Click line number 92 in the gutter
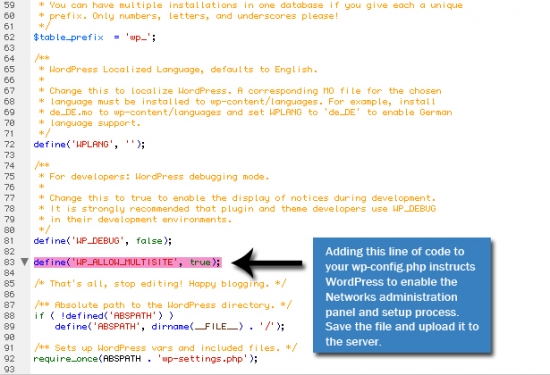This screenshot has width=550, height=375. (9, 359)
